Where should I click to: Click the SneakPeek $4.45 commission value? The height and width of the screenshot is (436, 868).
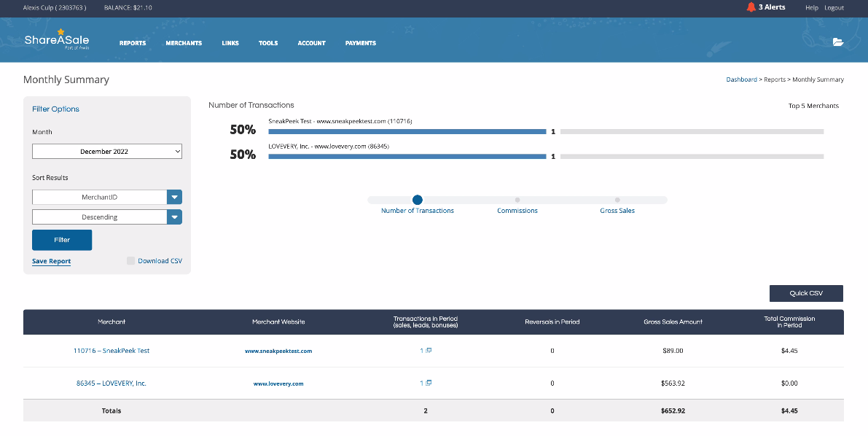[x=789, y=351]
